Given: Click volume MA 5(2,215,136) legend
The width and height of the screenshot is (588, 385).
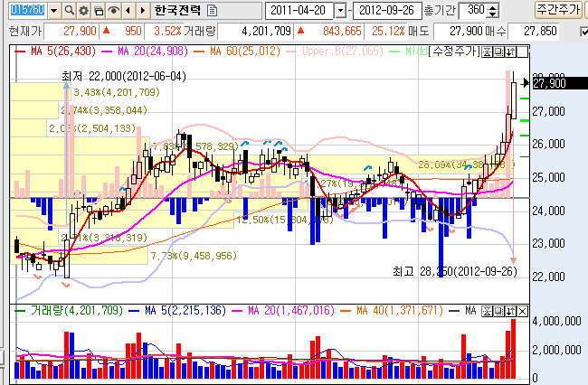Looking at the screenshot, I should tap(177, 311).
